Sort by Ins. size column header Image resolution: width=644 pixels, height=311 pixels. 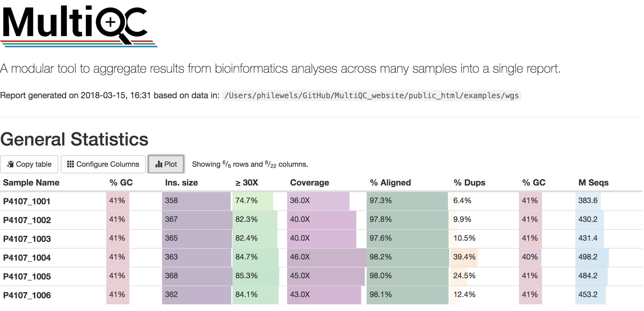[x=181, y=182]
